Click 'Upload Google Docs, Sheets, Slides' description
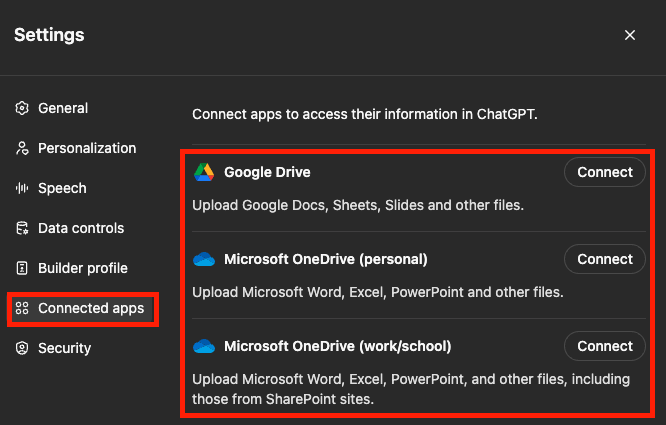Viewport: 666px width, 425px height. point(358,205)
